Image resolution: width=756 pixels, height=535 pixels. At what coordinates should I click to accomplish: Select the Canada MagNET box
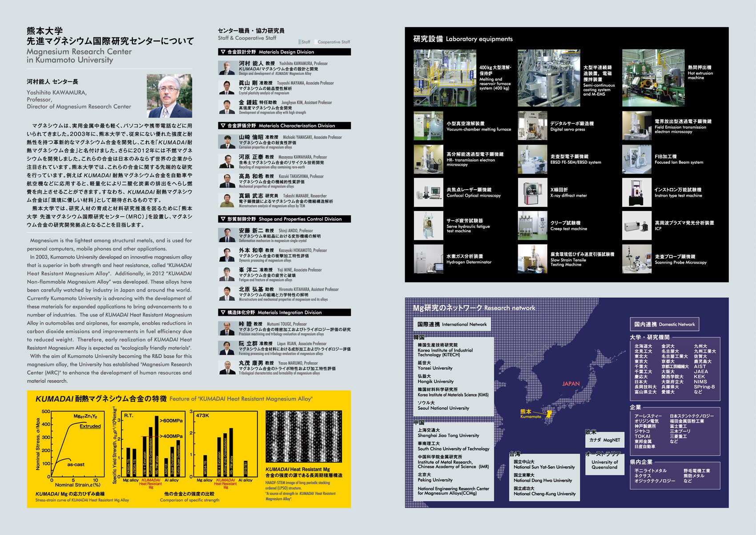click(604, 440)
